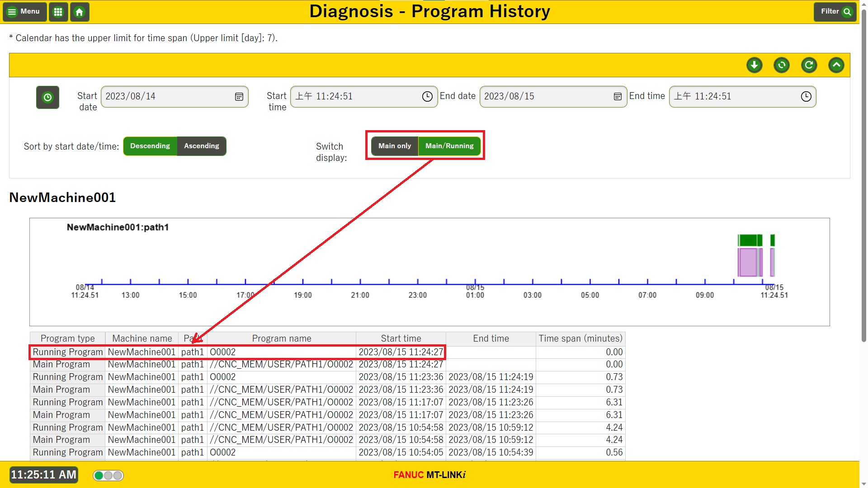Open End date calendar picker icon
868x488 pixels.
(618, 97)
